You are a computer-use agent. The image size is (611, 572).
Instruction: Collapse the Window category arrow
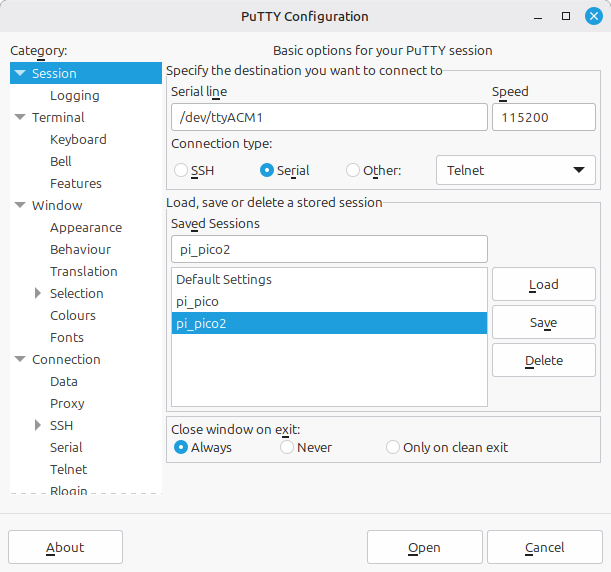pos(20,205)
